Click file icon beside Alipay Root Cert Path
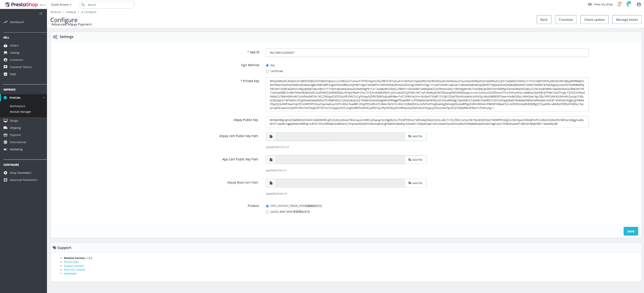Screen dimensions: 644x293 click(271, 183)
